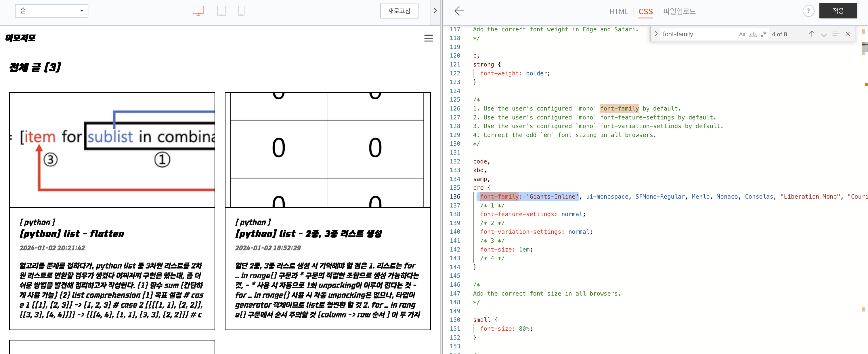Switch to desktop preview mode icon
This screenshot has width=868, height=354.
tap(198, 10)
